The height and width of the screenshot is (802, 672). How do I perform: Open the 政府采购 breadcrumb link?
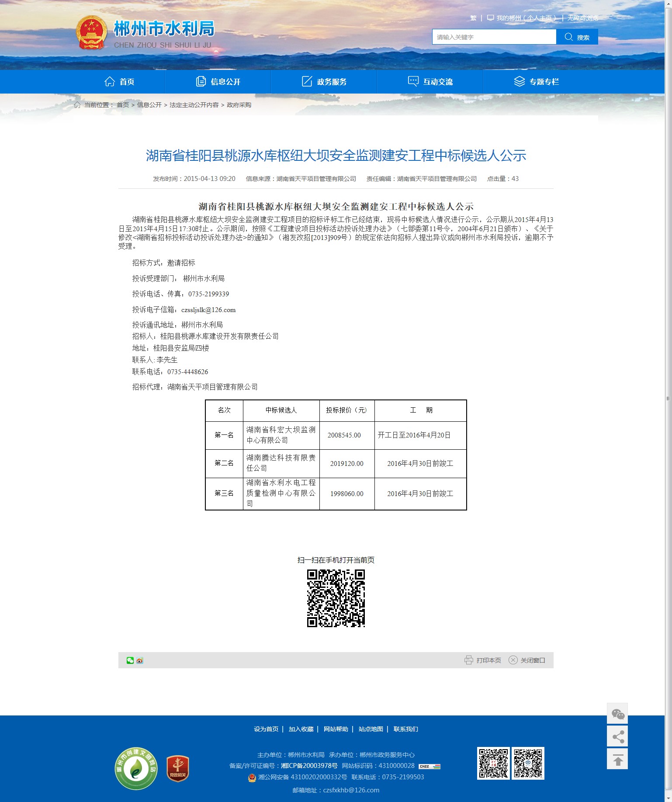click(239, 105)
